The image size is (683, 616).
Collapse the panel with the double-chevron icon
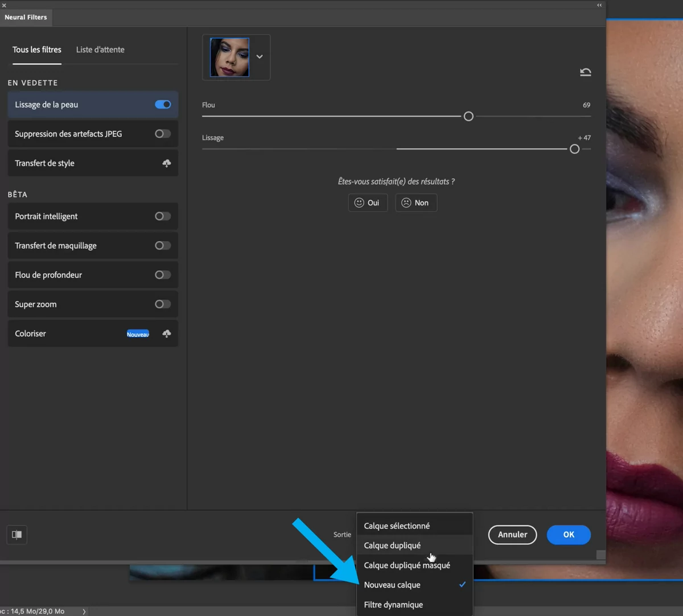[x=599, y=5]
